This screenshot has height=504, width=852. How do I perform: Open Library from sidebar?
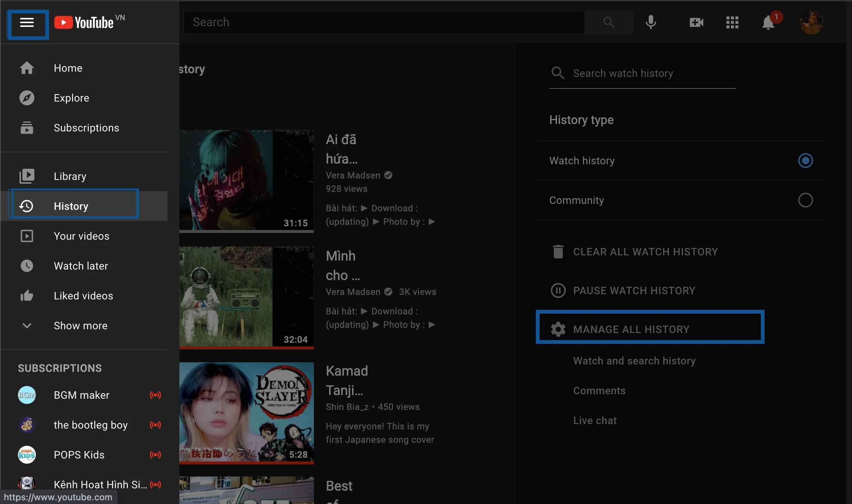pos(84,176)
